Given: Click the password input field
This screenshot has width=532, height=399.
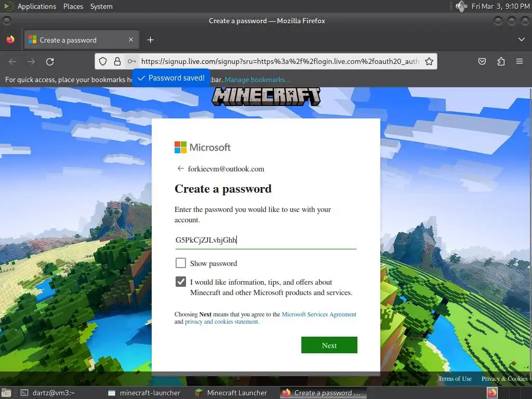Looking at the screenshot, I should coord(265,240).
